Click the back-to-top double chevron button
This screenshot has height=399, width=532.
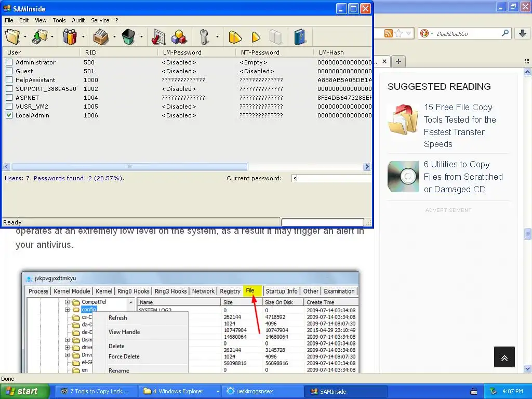(504, 357)
